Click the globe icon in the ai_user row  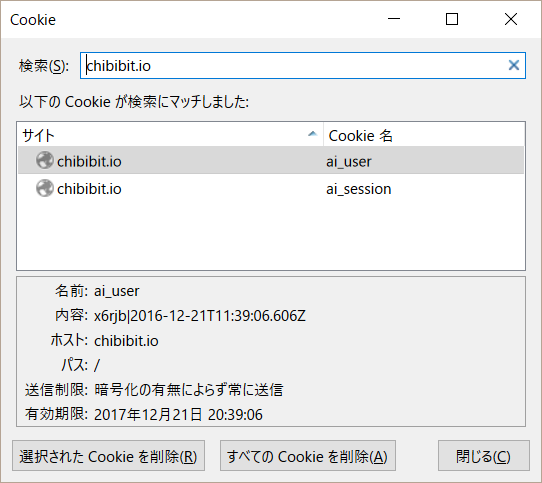(x=45, y=160)
